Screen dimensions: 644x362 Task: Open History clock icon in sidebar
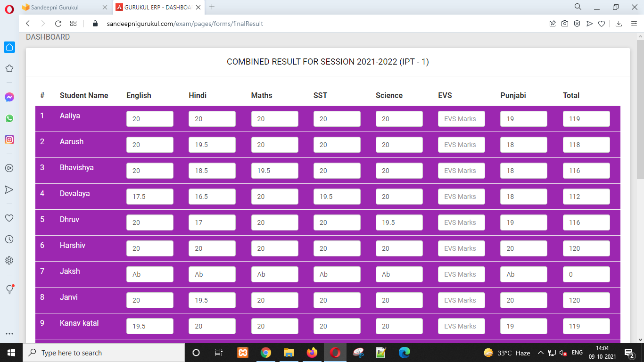click(9, 239)
